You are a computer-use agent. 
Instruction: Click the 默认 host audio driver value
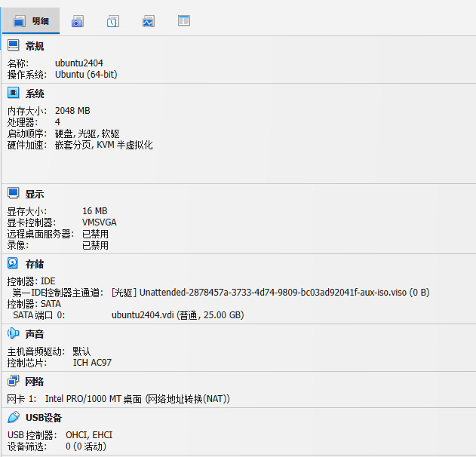(x=81, y=351)
